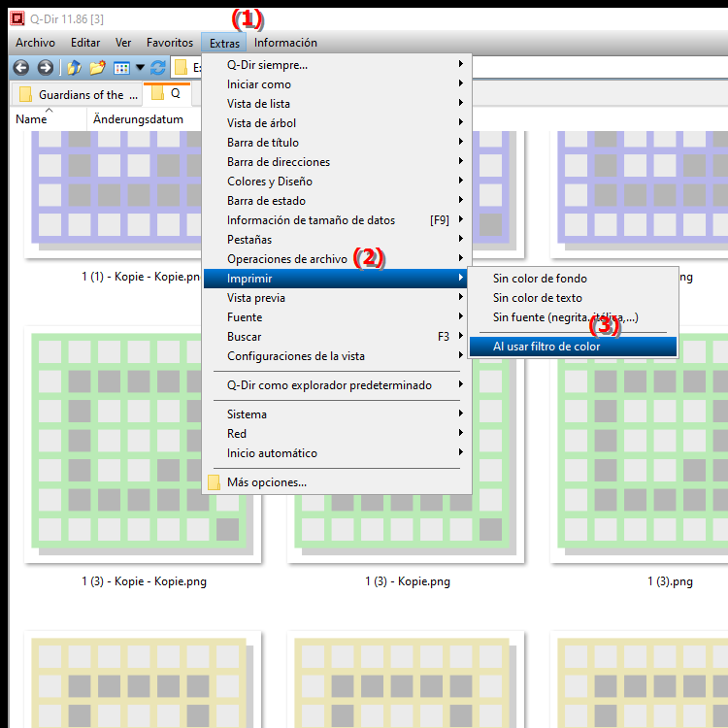The height and width of the screenshot is (728, 728).
Task: Click the Extras menu
Action: [x=224, y=43]
